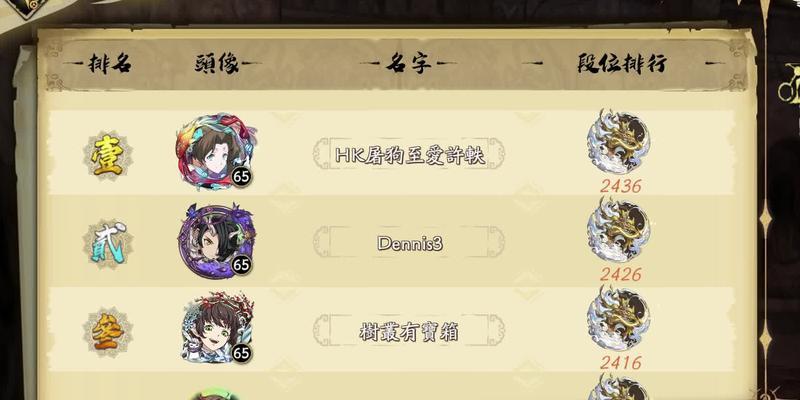
Task: Click the first place gold rank badge
Action: click(108, 155)
